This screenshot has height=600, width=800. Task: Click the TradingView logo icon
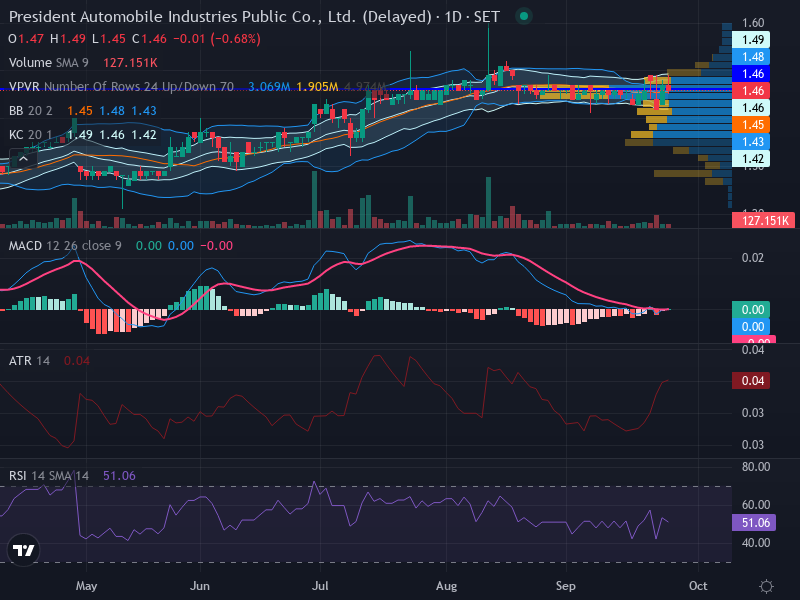point(23,550)
